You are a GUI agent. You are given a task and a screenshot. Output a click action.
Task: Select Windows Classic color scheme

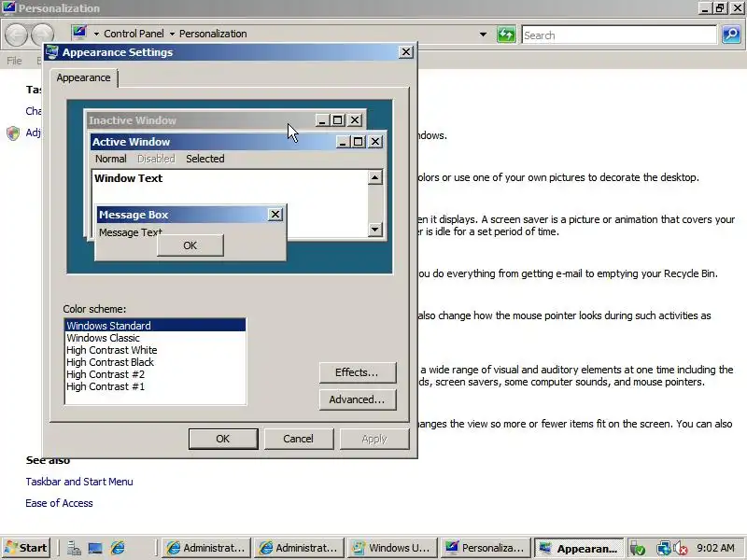click(x=103, y=338)
